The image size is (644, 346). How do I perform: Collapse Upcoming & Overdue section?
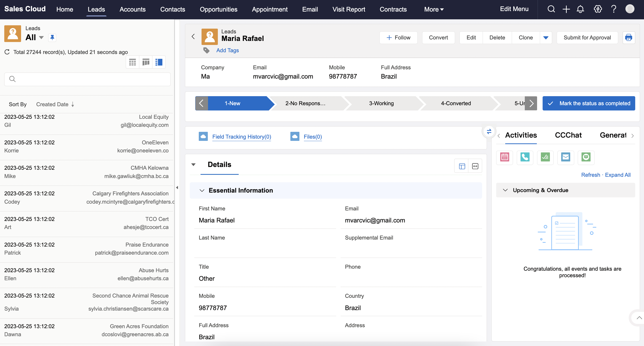tap(505, 190)
